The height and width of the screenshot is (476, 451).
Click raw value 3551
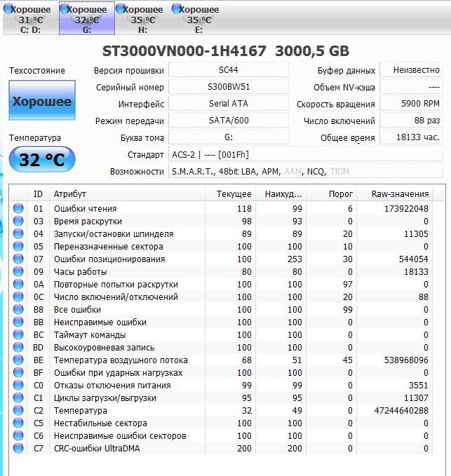(x=418, y=386)
